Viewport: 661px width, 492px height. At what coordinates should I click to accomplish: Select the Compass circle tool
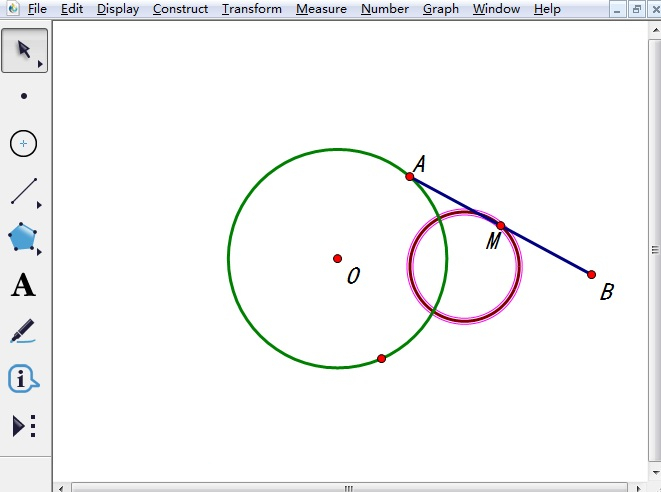24,144
